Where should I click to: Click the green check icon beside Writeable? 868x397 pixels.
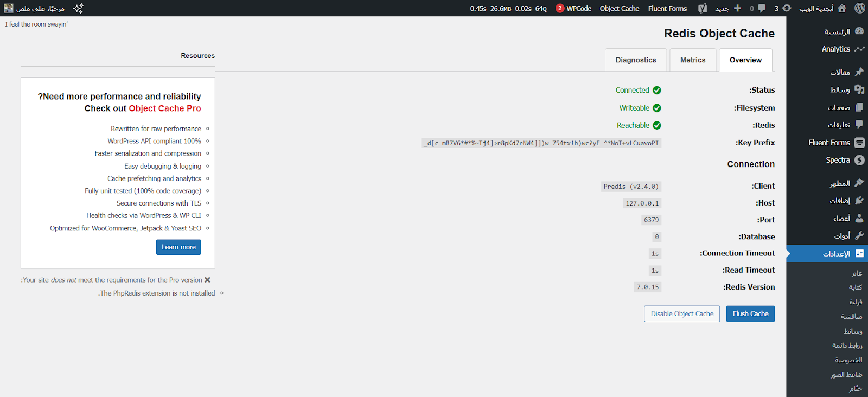click(657, 108)
